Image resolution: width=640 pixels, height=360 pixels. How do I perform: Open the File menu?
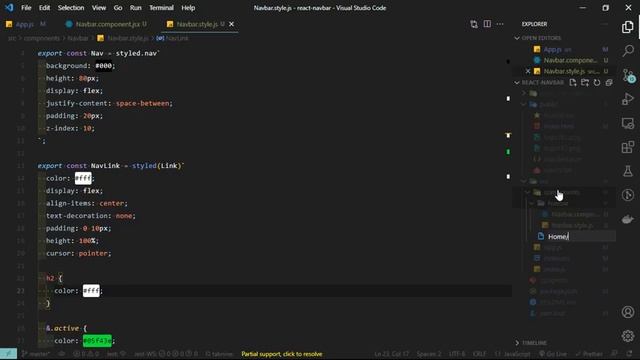[x=26, y=8]
